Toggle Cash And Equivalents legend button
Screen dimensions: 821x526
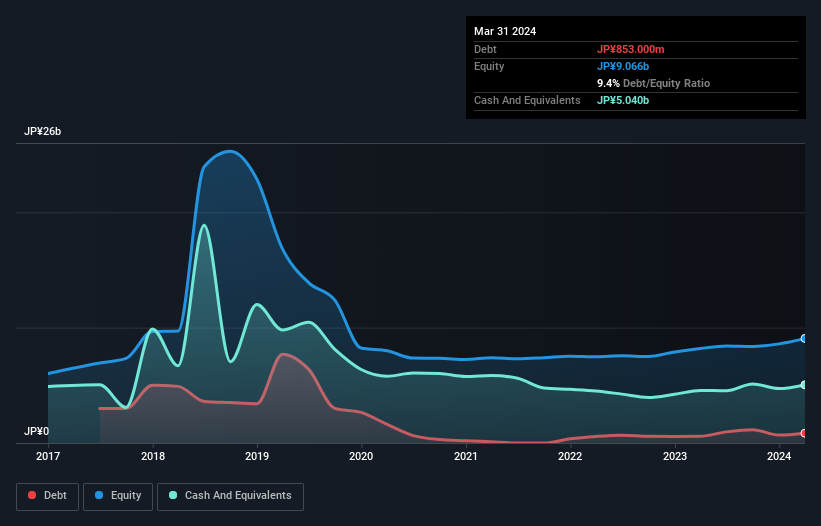[230, 496]
